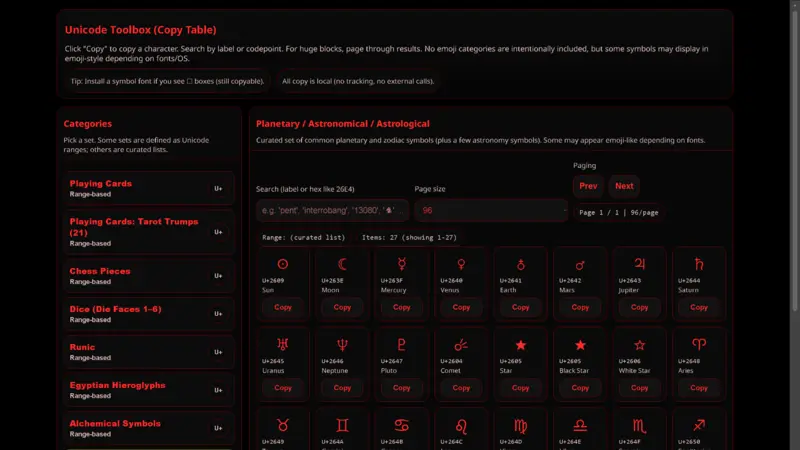This screenshot has width=800, height=450.
Task: Select the Dice (Die Faces 1-6) category
Action: pos(149,314)
